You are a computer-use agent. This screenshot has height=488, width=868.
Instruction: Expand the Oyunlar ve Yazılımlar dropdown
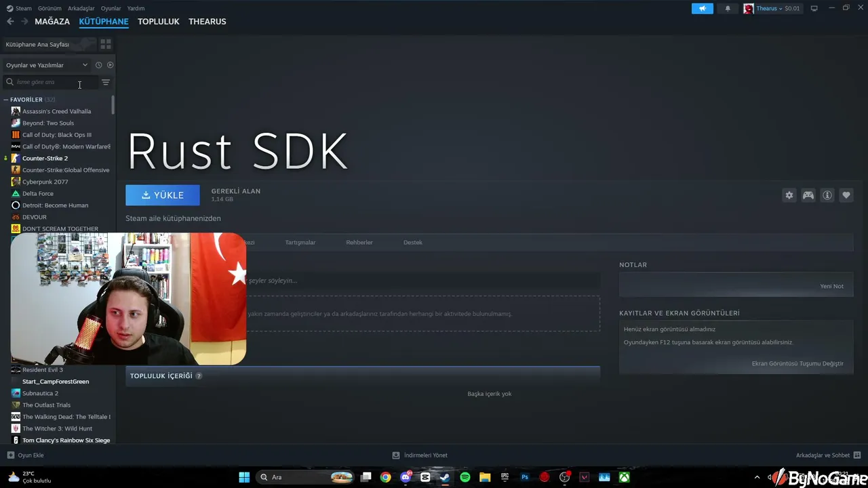[x=47, y=65]
